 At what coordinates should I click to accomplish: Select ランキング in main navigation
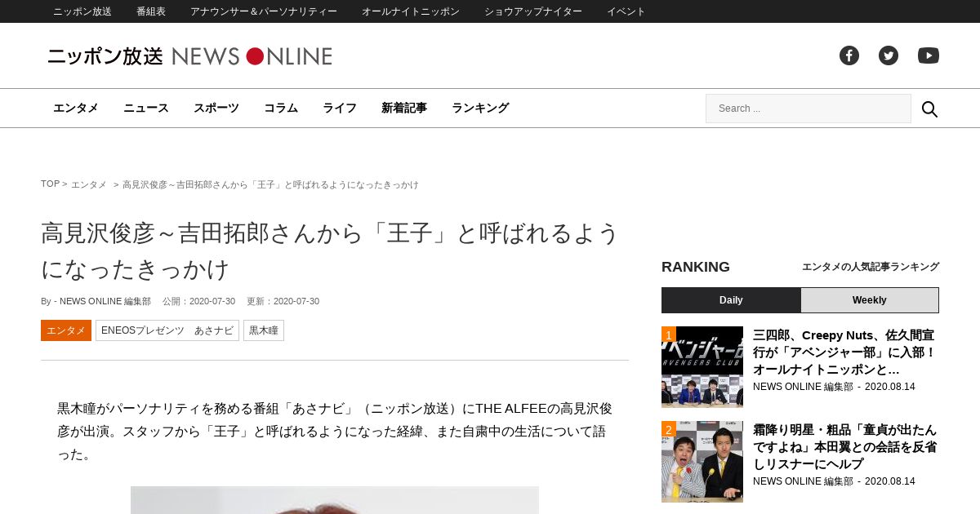480,108
